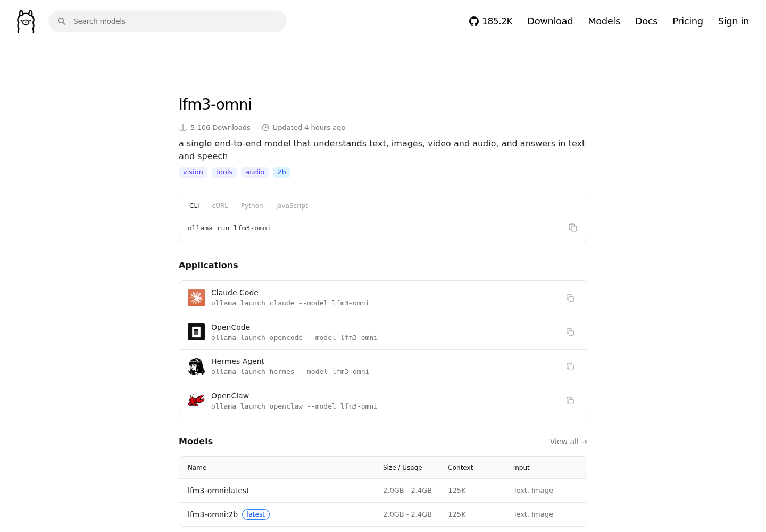Viewport: 766px width, 532px height.
Task: Click the Claude Code application name
Action: coord(235,293)
